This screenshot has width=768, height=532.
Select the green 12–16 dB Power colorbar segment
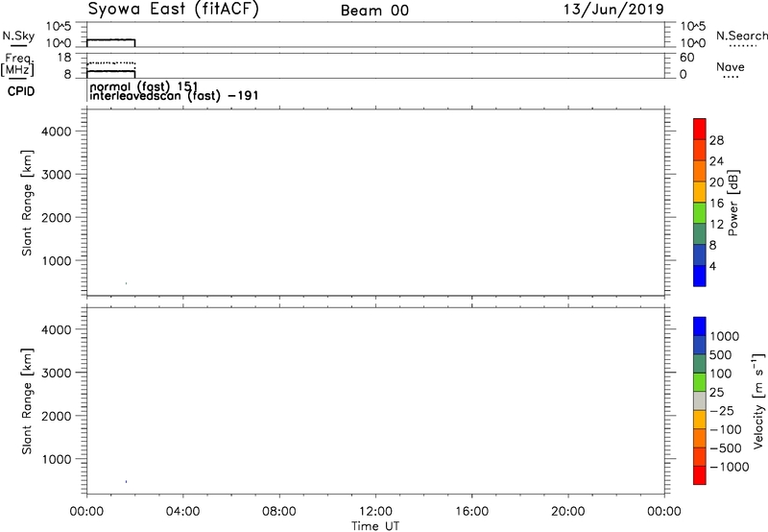pos(700,212)
